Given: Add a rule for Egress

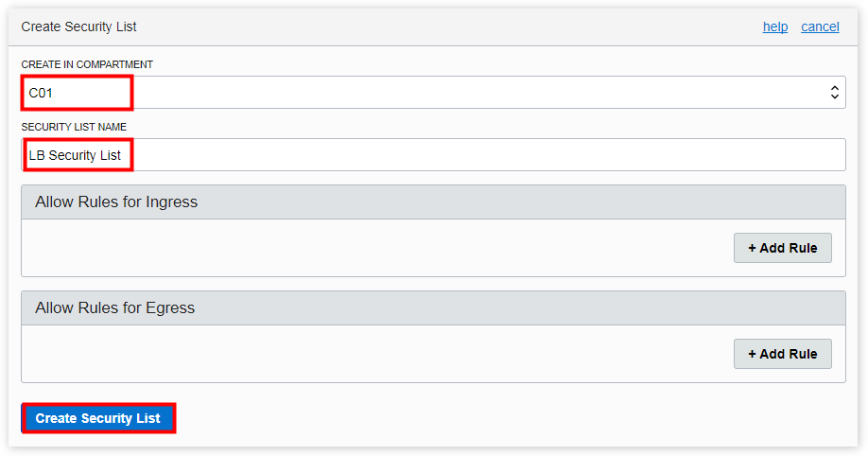Looking at the screenshot, I should click(x=782, y=354).
